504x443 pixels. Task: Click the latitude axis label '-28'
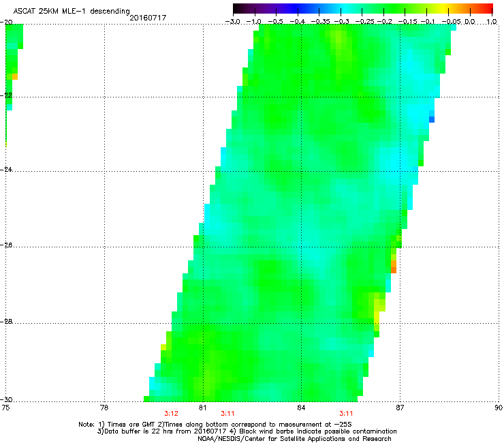click(7, 322)
